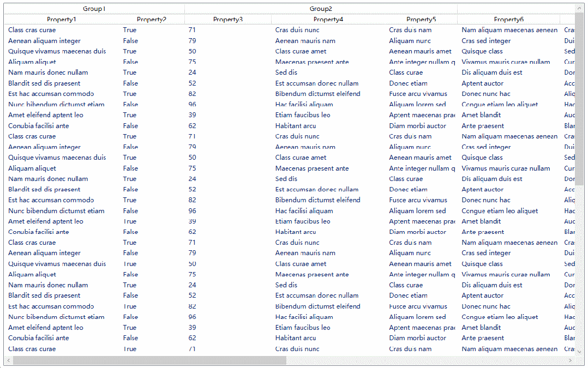The width and height of the screenshot is (588, 368).
Task: Select the last 'Etiam faucibus leo' cell
Action: [x=328, y=328]
